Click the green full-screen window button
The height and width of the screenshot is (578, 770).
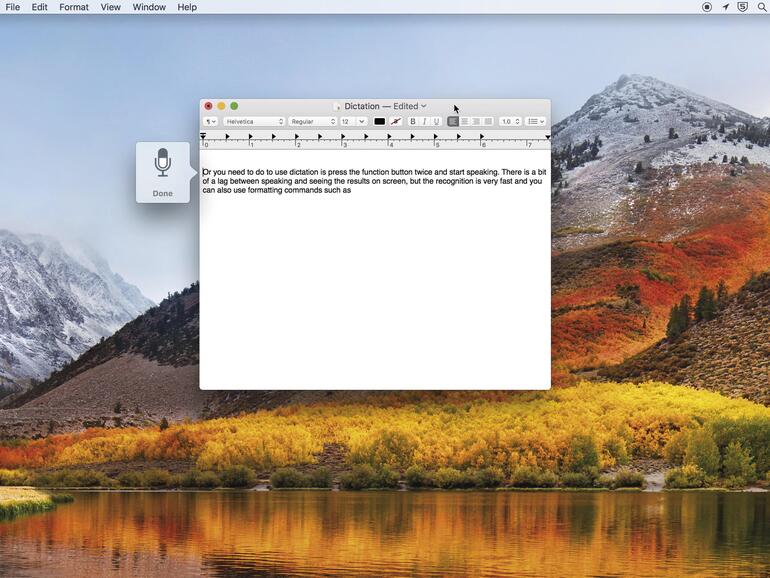234,106
